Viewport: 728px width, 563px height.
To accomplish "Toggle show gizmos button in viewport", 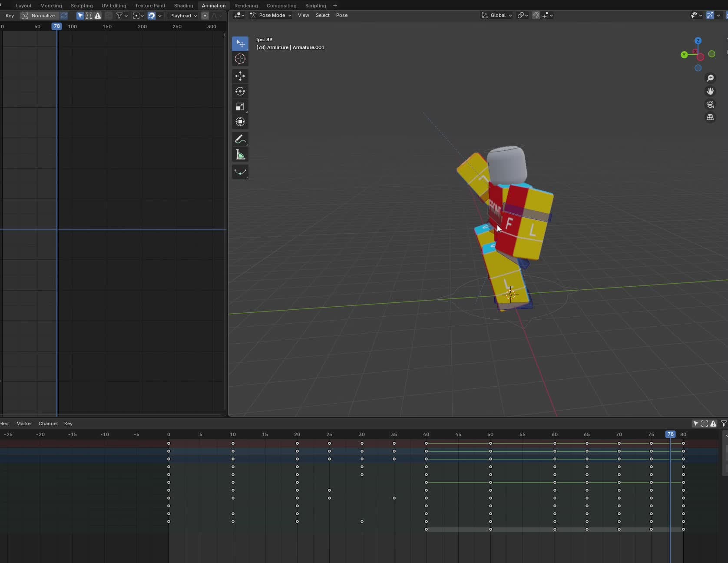I will pyautogui.click(x=710, y=15).
